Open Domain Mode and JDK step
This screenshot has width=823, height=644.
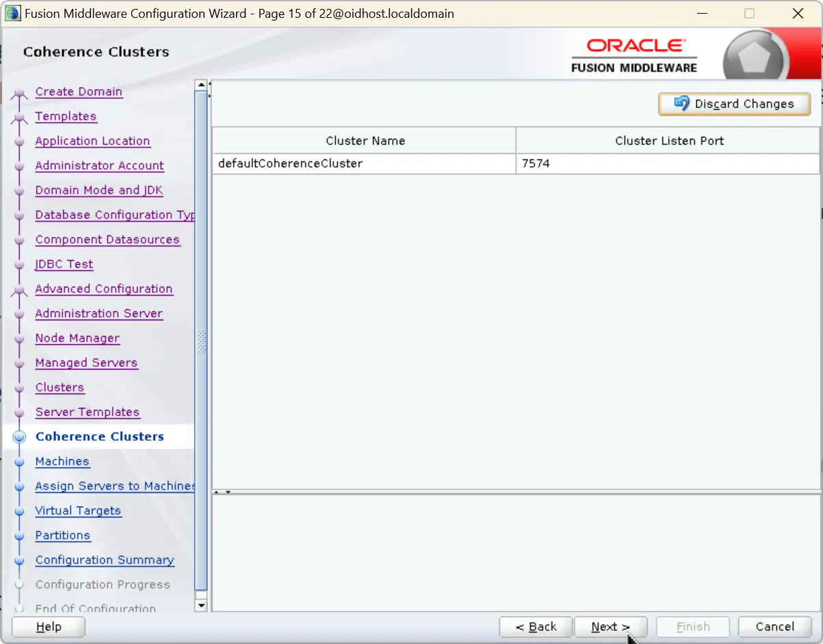point(99,190)
